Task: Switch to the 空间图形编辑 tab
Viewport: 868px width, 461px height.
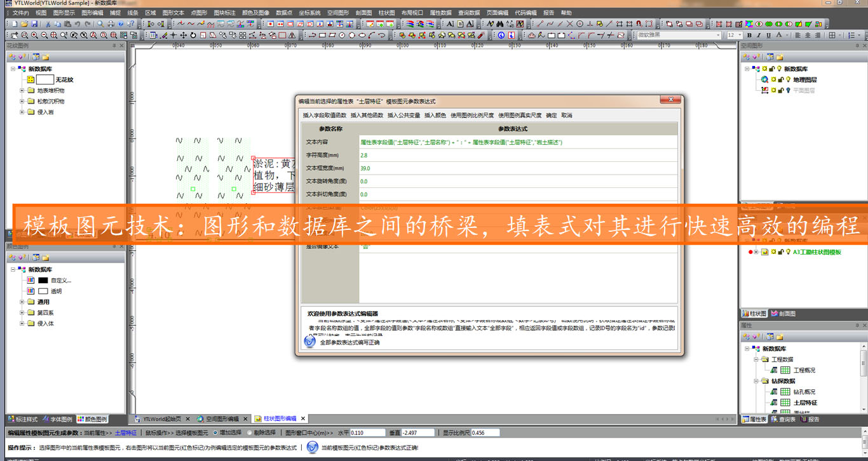Action: coord(222,419)
